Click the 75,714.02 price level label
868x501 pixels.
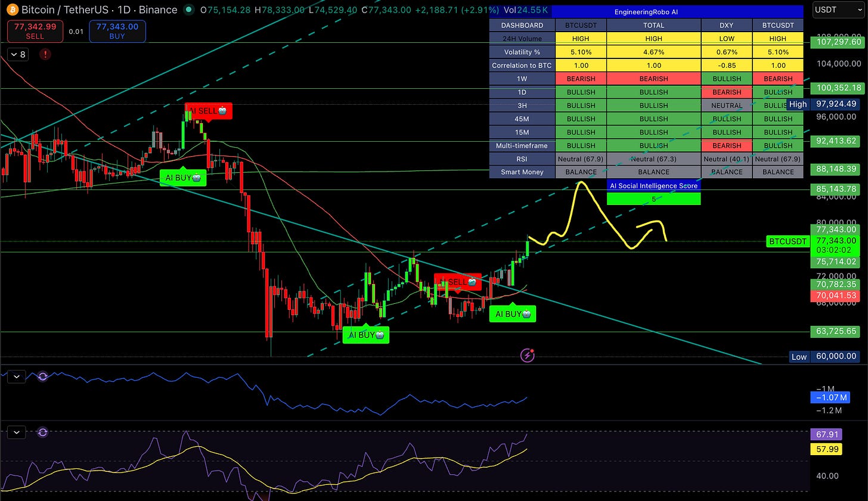[836, 262]
